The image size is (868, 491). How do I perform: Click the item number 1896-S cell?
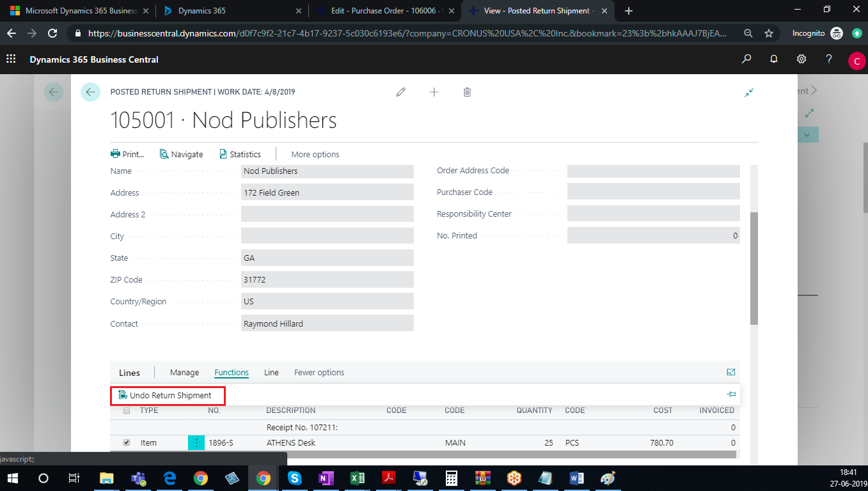(221, 442)
